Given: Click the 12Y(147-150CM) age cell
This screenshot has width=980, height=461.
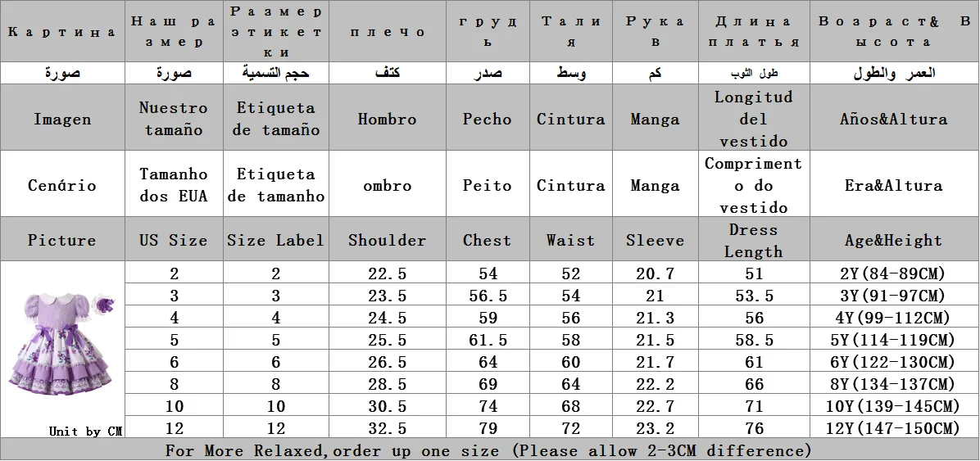Looking at the screenshot, I should 893,428.
